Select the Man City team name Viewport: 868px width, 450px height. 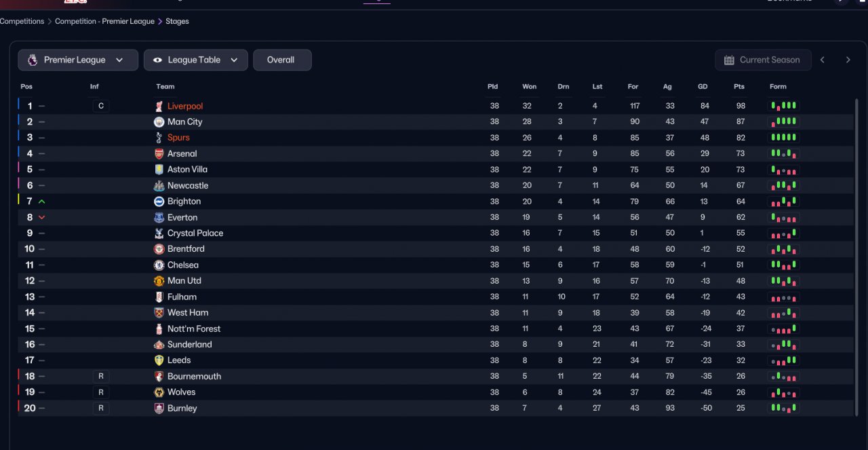pyautogui.click(x=184, y=122)
